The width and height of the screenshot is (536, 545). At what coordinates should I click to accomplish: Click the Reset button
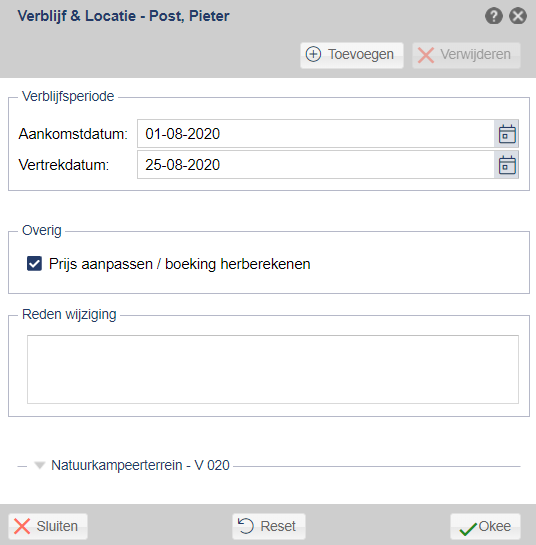[x=269, y=526]
